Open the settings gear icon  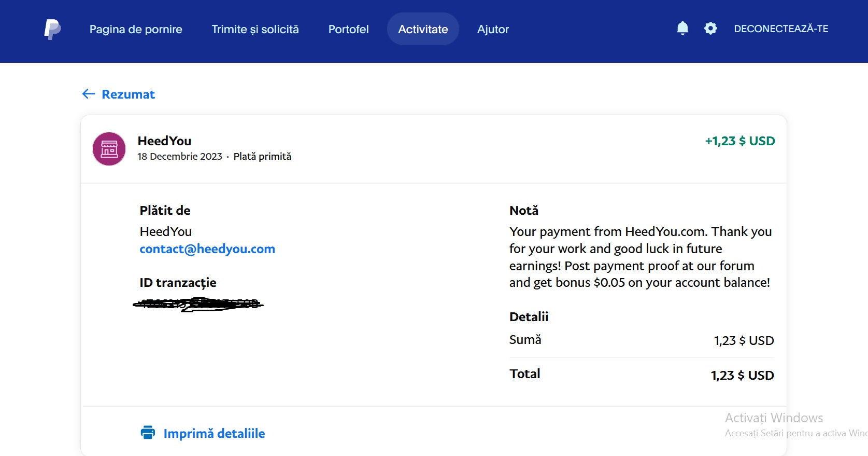pos(710,28)
